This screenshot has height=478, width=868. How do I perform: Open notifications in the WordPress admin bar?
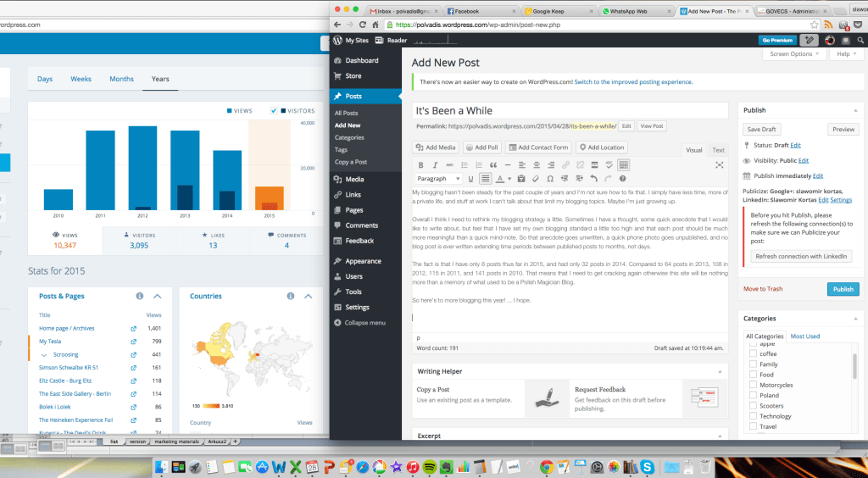pyautogui.click(x=845, y=41)
